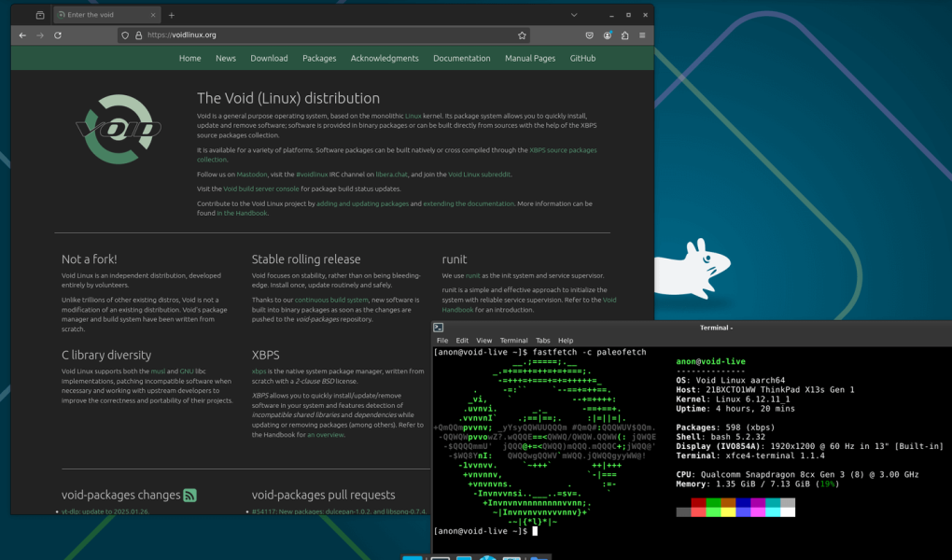
Task: Click the terminal window title bar icon
Action: point(439,328)
